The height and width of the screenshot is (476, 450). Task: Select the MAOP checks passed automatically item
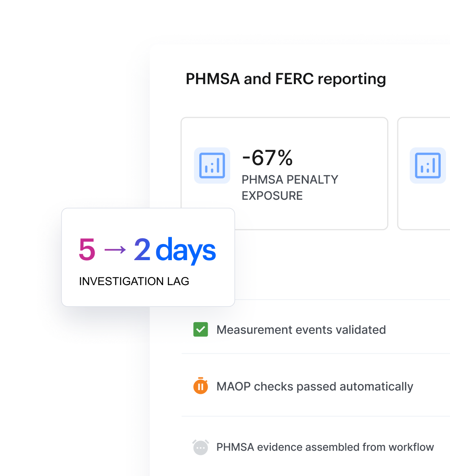(x=316, y=386)
